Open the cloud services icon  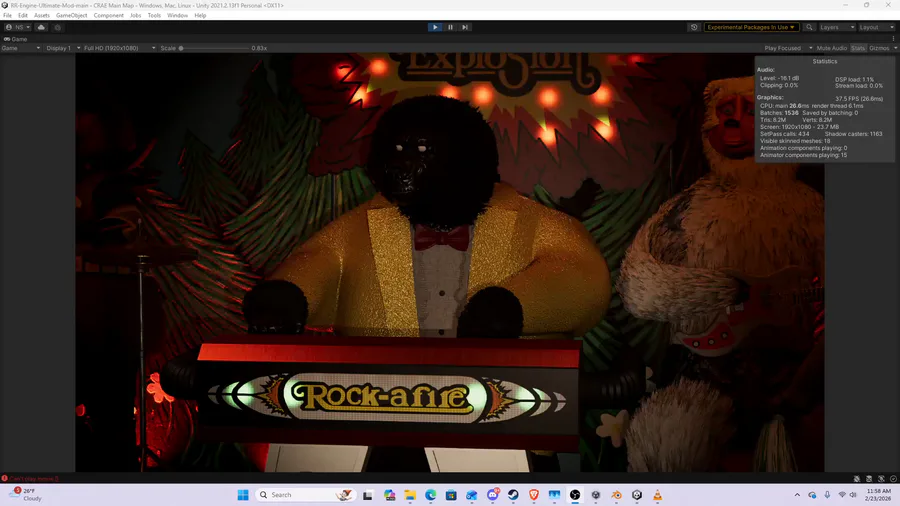coord(41,27)
